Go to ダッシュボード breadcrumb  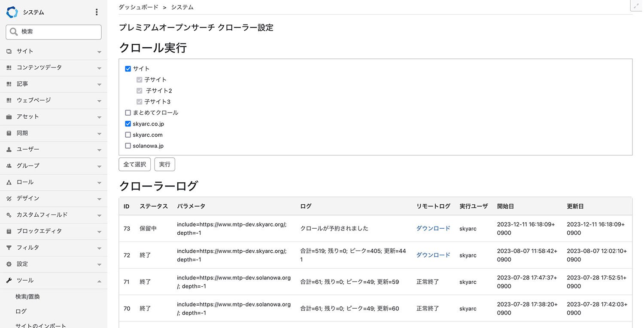138,7
